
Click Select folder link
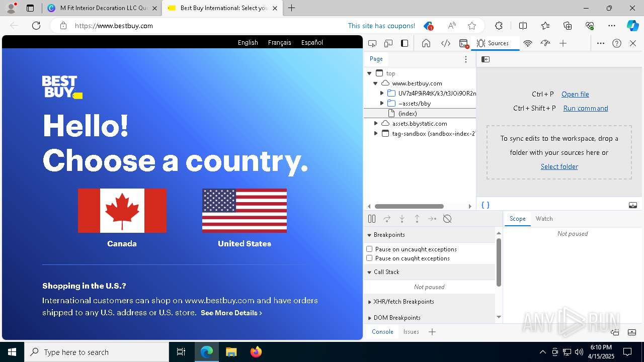tap(559, 166)
